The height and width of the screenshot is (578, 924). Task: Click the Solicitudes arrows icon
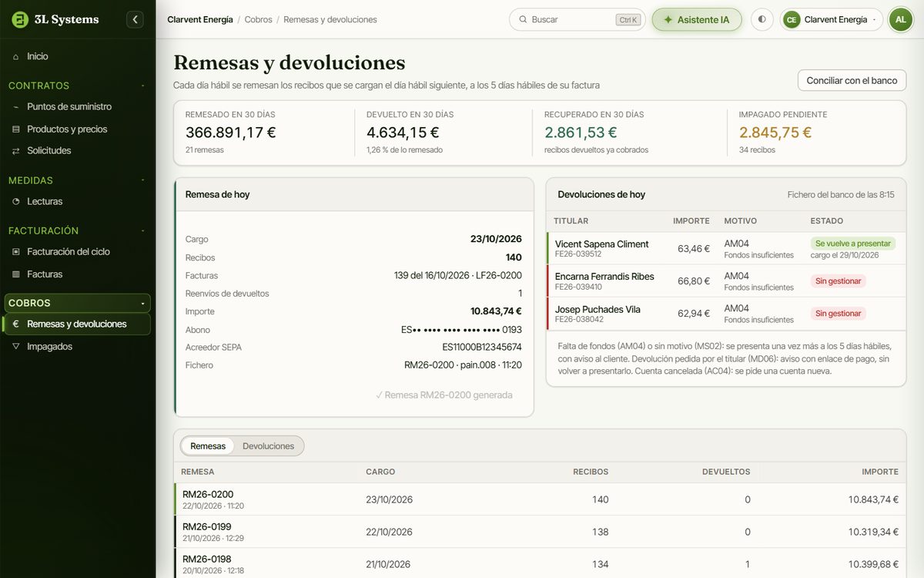click(16, 151)
